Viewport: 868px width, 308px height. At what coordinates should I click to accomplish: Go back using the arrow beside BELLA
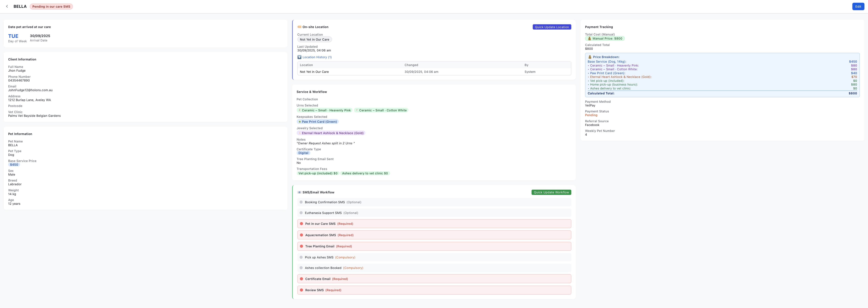point(7,6)
